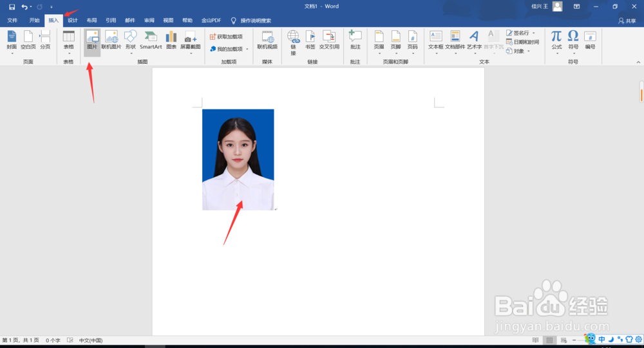Add a new comment (批注)
The height and width of the screenshot is (348, 644).
[355, 41]
